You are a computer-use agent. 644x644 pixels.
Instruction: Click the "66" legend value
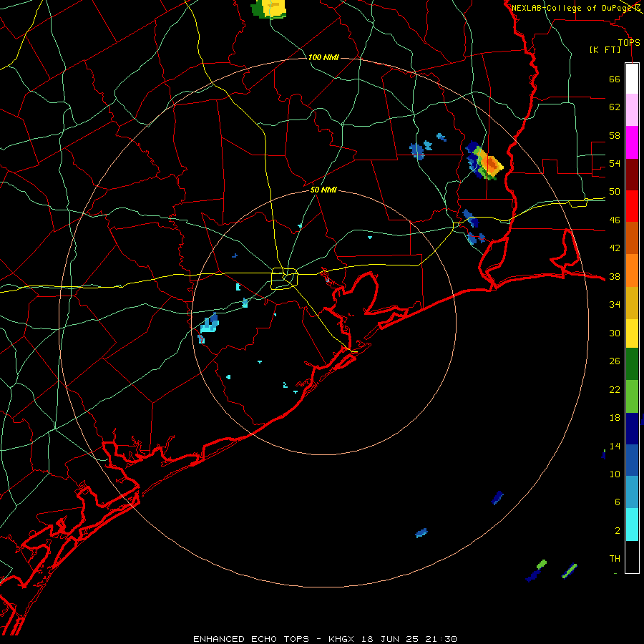point(615,79)
